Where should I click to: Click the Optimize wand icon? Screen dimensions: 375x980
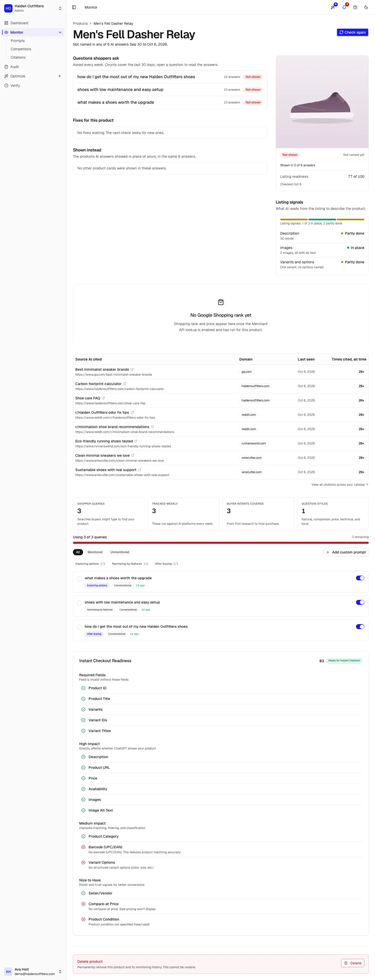click(6, 76)
